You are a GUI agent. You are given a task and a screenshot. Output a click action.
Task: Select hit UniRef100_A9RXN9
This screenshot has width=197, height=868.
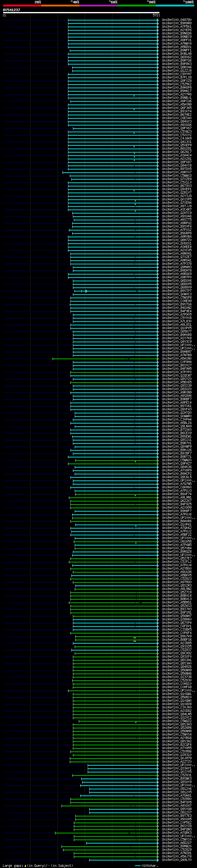point(177,393)
